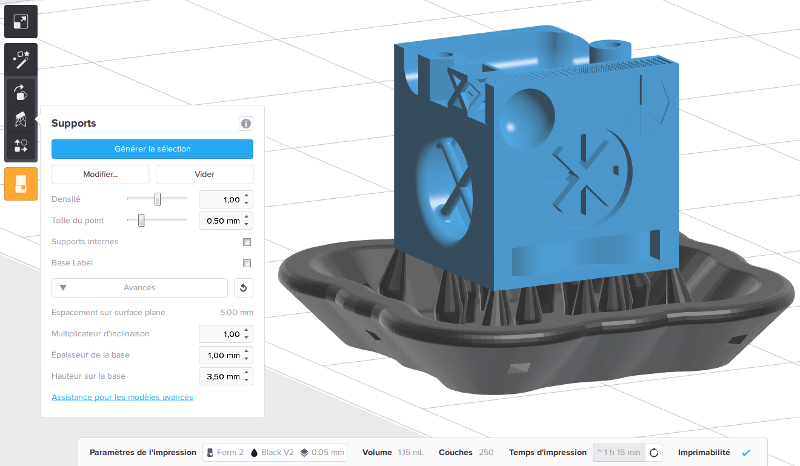Viewport: 800px width, 466px height.
Task: Decrease Densité with the down arrow
Action: click(x=247, y=203)
